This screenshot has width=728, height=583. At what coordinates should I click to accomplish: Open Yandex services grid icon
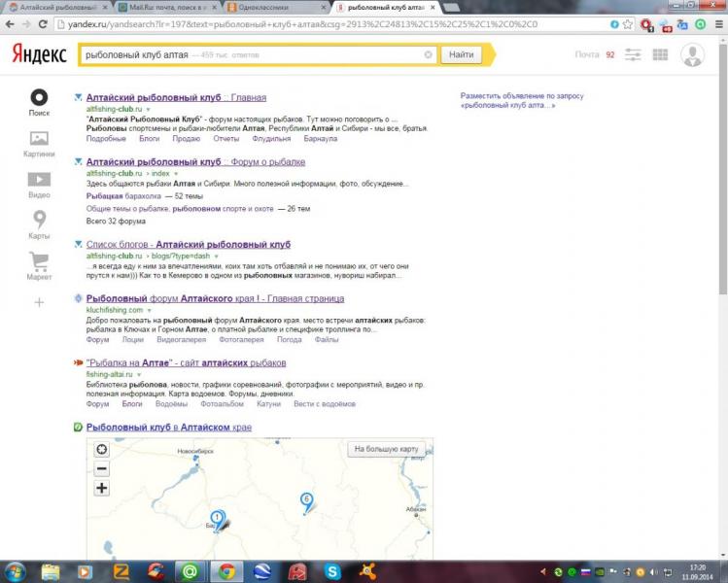(x=660, y=54)
